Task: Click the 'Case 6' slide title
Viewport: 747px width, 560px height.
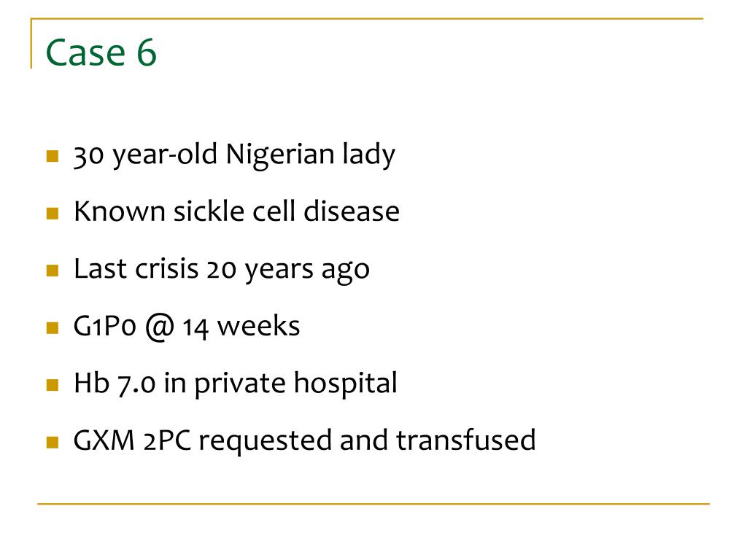Action: tap(101, 52)
